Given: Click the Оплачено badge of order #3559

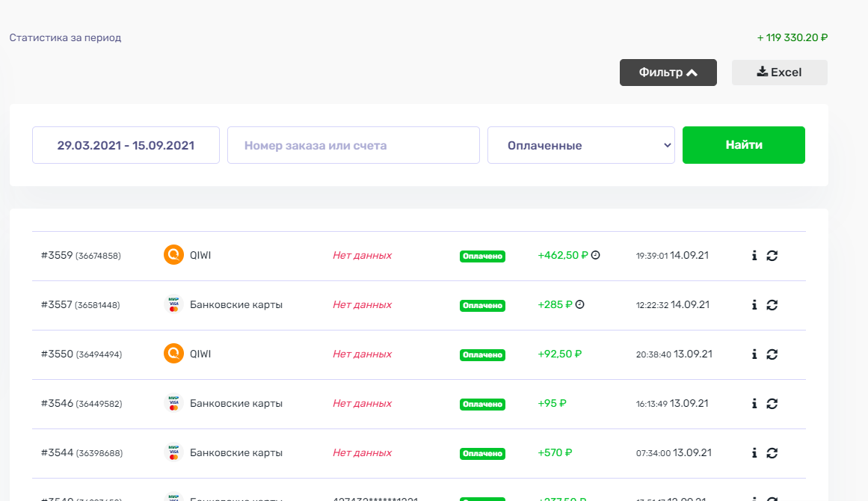Looking at the screenshot, I should coord(482,256).
